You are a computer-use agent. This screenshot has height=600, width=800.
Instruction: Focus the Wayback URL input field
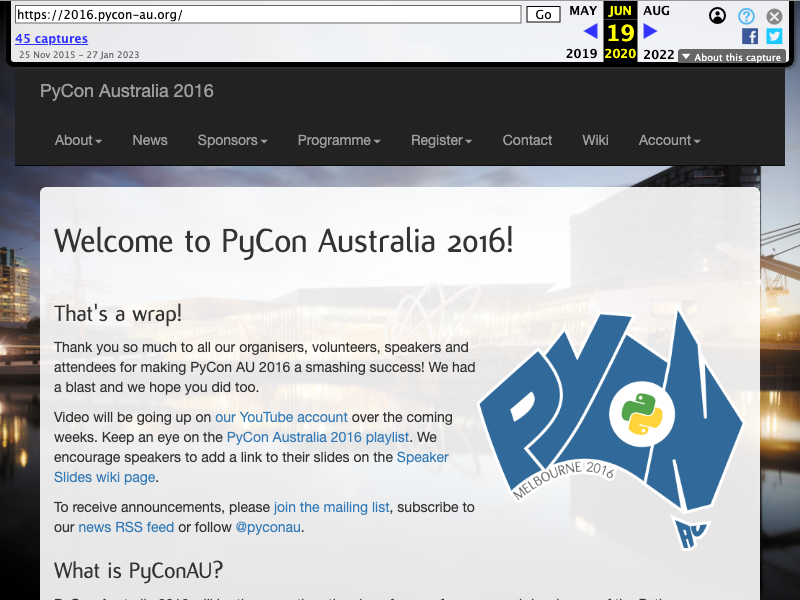pyautogui.click(x=268, y=14)
